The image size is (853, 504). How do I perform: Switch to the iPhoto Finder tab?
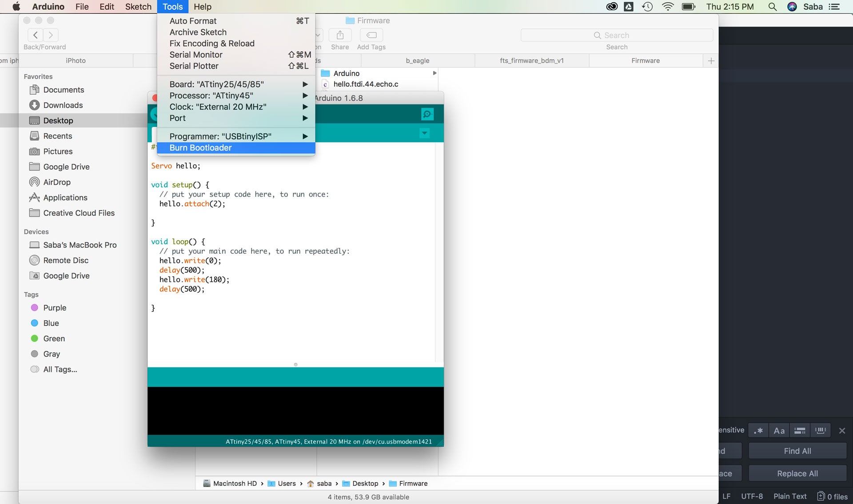pyautogui.click(x=76, y=60)
